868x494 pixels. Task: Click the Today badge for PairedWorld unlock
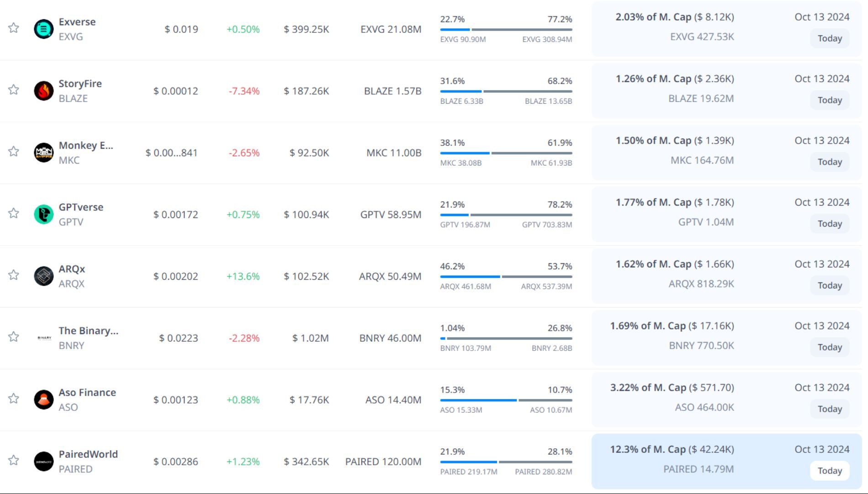coord(829,471)
